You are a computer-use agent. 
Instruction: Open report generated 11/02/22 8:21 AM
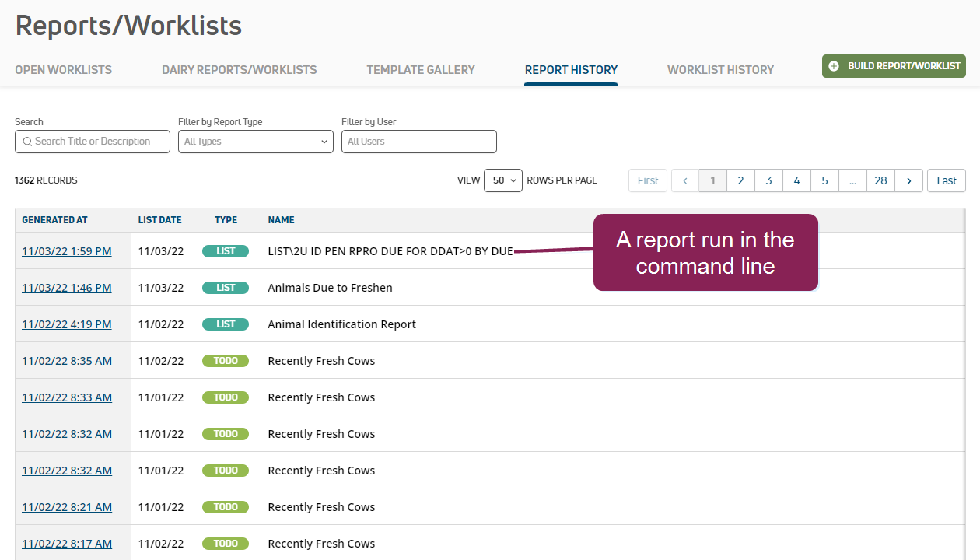coord(66,507)
